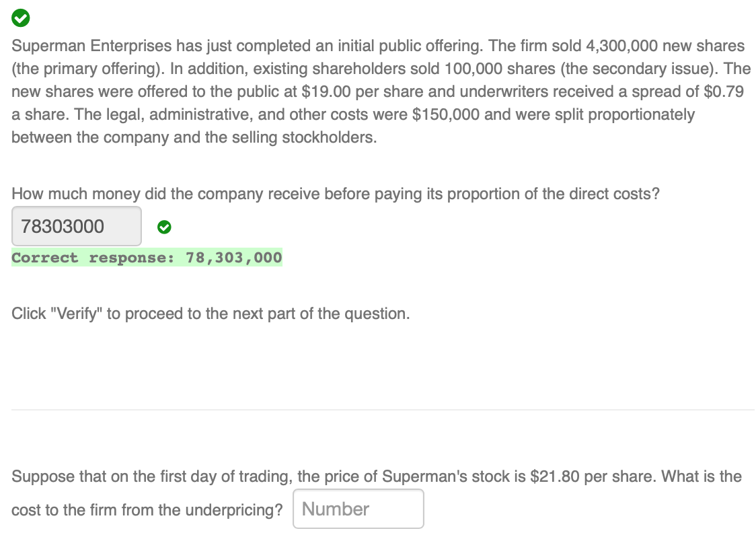The image size is (756, 537).
Task: Click the grayed-out first answer field
Action: 76,226
